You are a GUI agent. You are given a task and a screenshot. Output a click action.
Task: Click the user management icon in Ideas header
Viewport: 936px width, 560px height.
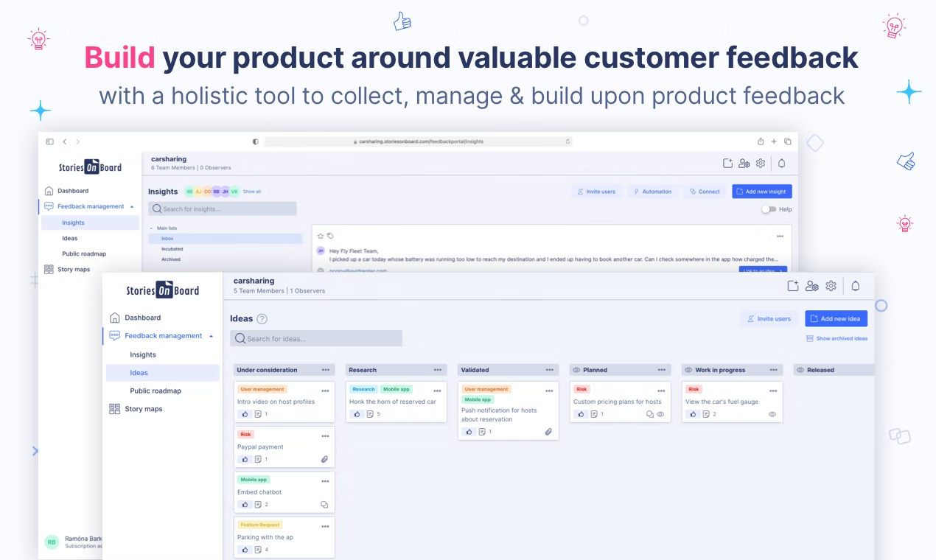coord(811,287)
